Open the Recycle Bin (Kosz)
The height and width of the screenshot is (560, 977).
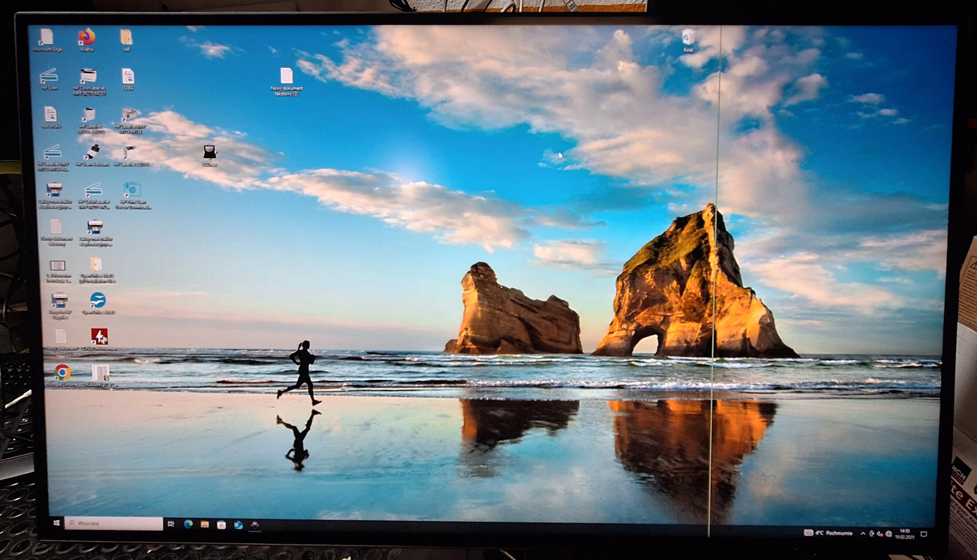coord(688,38)
